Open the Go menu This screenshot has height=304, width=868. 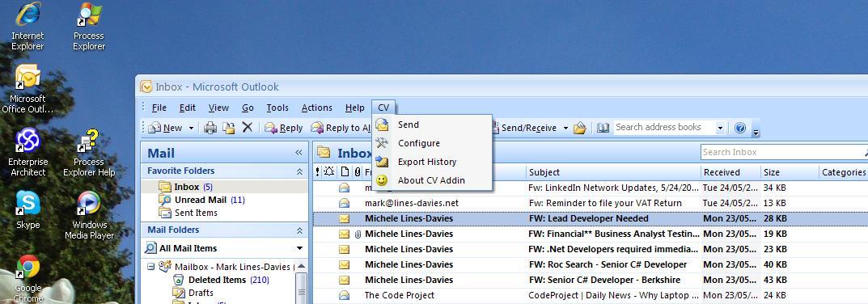point(248,108)
